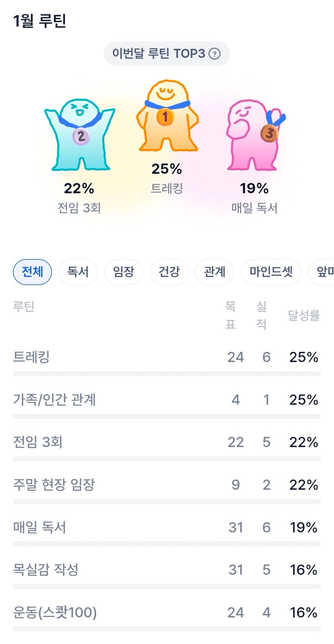Select the 전체 filter tab
This screenshot has width=334, height=644.
32,272
